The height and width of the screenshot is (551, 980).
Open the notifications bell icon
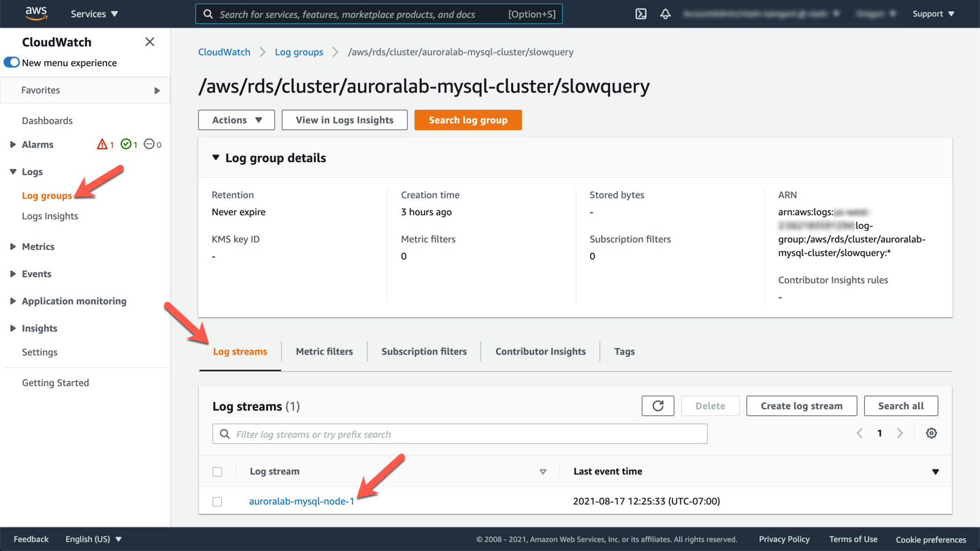click(x=665, y=14)
